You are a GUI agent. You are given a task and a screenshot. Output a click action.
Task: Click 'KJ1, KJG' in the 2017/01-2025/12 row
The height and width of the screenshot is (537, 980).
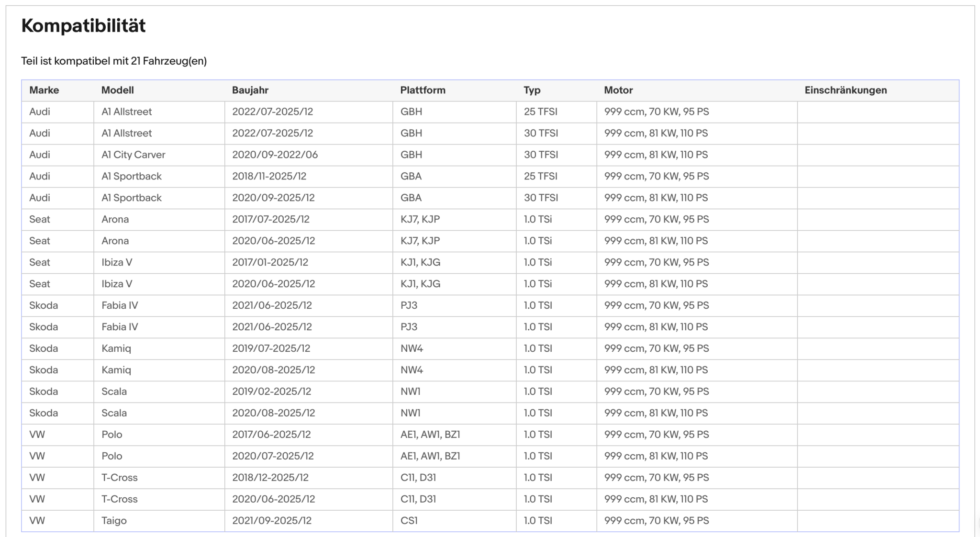click(421, 262)
